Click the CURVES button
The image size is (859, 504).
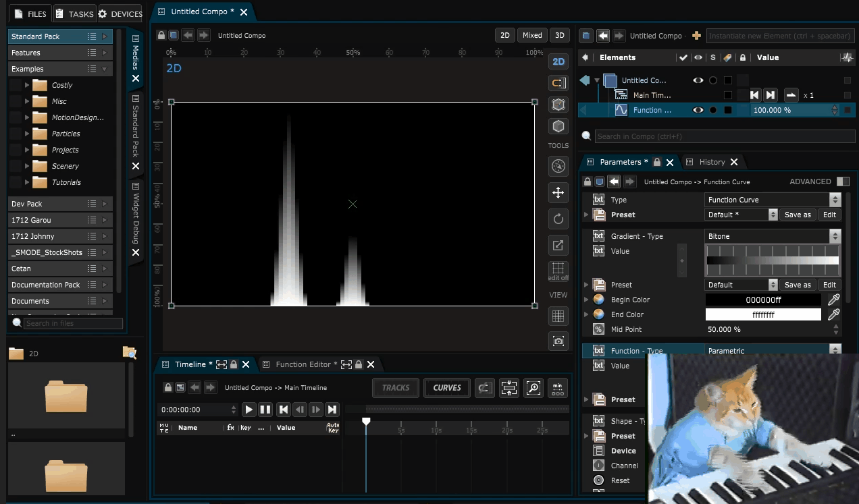tap(447, 388)
